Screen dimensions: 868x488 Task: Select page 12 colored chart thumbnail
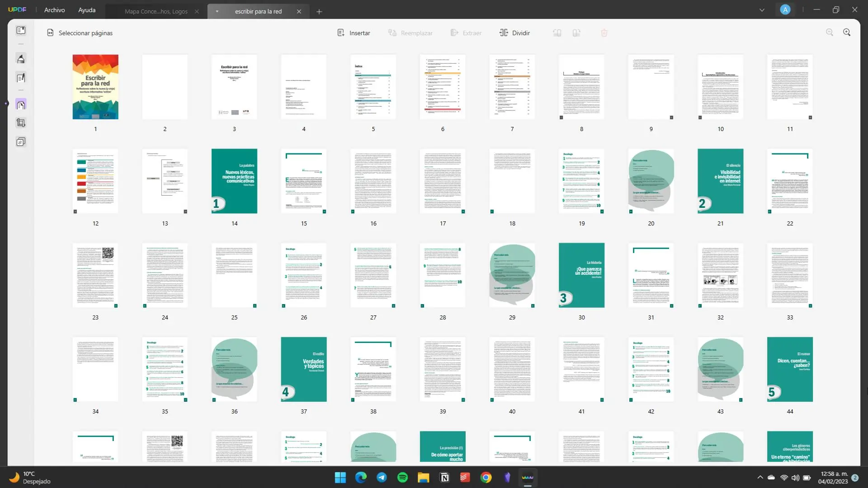point(95,181)
